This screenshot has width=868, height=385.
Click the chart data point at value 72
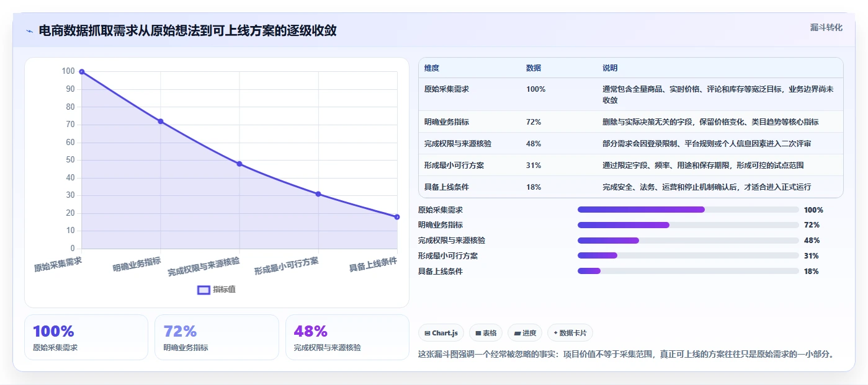[x=161, y=122]
